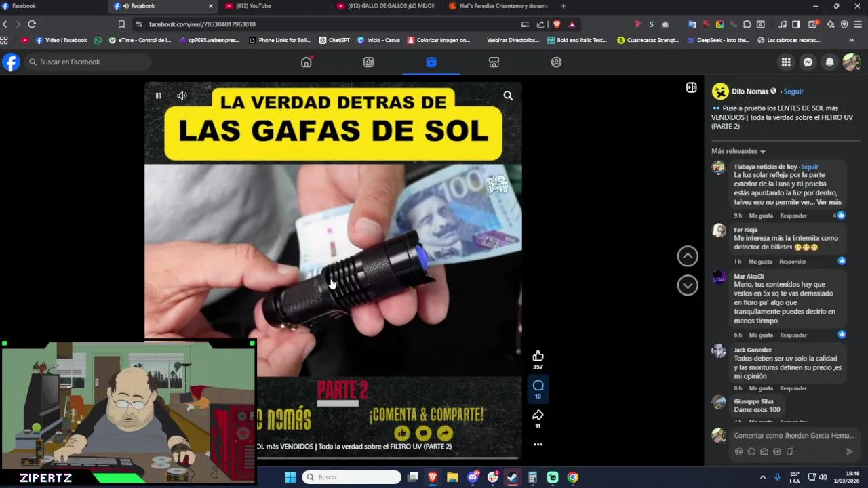Open File Explorer from the taskbar
868x488 pixels.
pyautogui.click(x=452, y=477)
